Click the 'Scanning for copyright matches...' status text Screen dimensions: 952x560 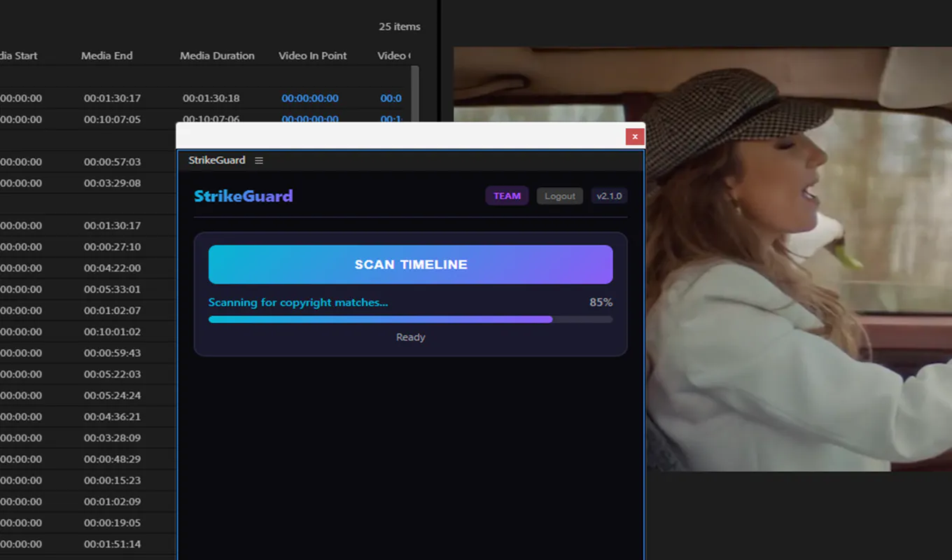(x=298, y=302)
